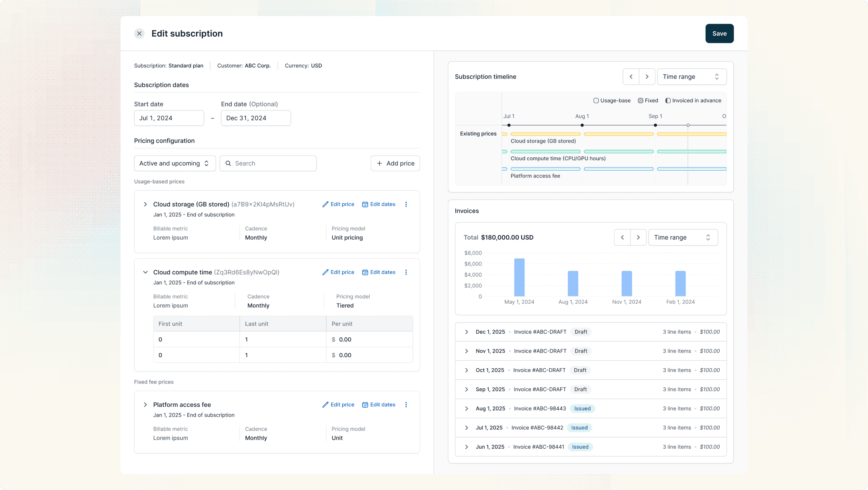
Task: Go to next period in Invoices chart
Action: click(x=638, y=237)
